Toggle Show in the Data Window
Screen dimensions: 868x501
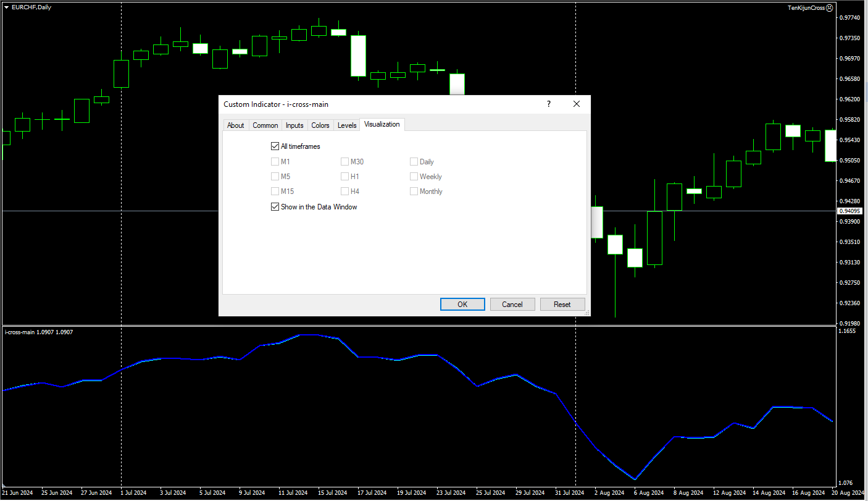275,207
